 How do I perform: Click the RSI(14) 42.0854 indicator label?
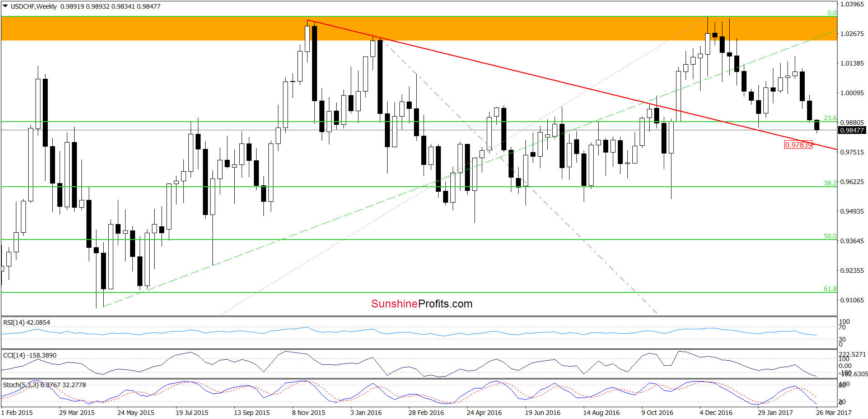click(27, 322)
